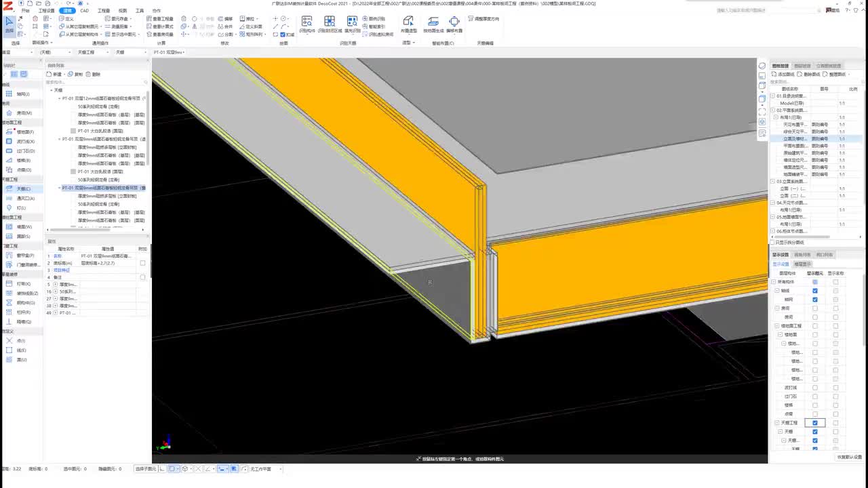
Task: Open the 按房间生成 tool
Action: (x=433, y=24)
